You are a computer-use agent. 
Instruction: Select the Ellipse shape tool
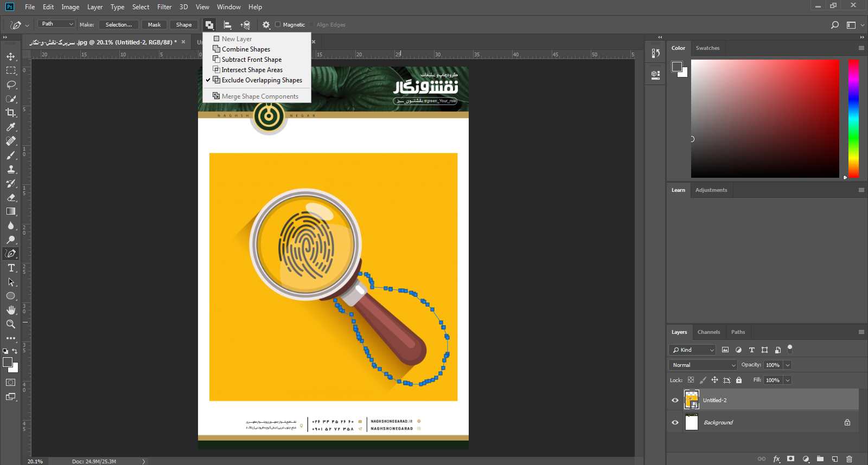[x=11, y=296]
